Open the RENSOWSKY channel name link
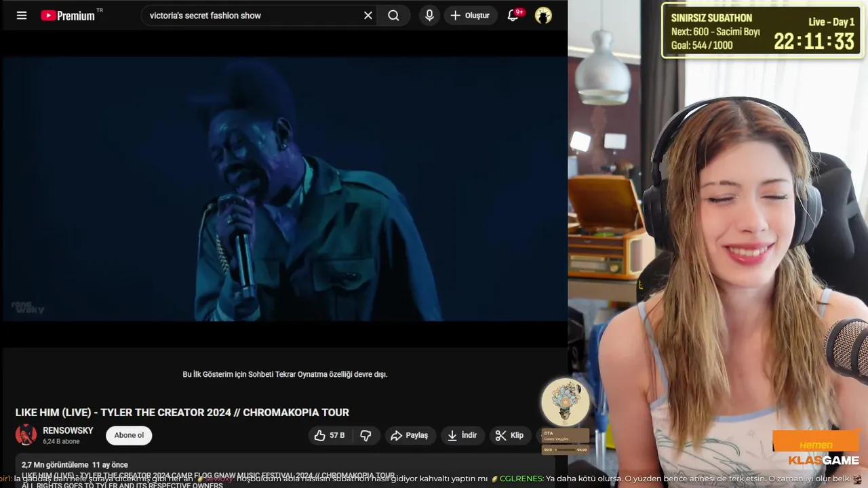 pyautogui.click(x=68, y=430)
